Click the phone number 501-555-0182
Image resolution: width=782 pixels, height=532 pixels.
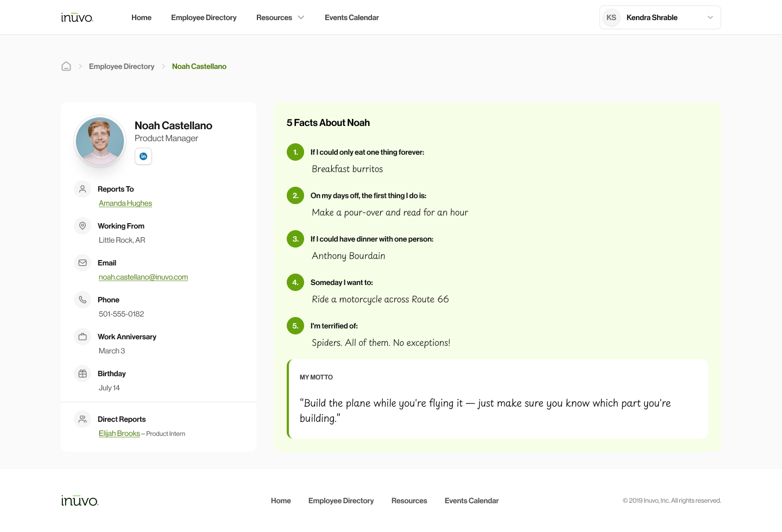tap(122, 314)
